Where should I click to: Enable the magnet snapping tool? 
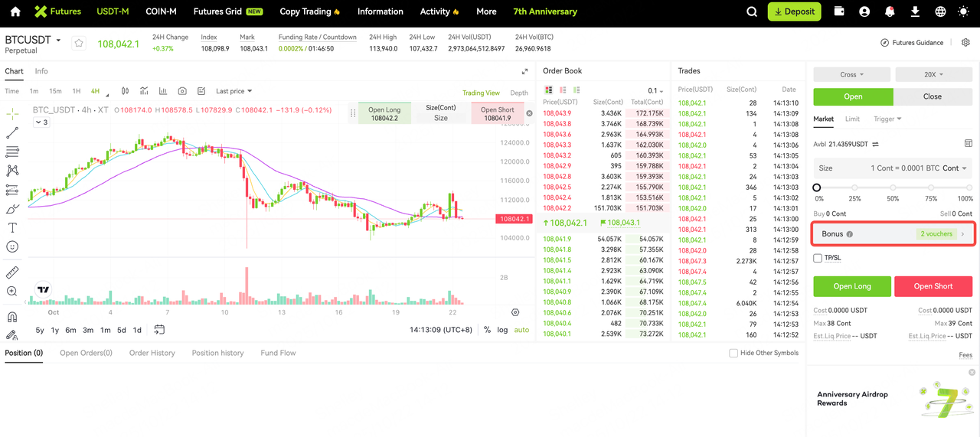(x=12, y=317)
